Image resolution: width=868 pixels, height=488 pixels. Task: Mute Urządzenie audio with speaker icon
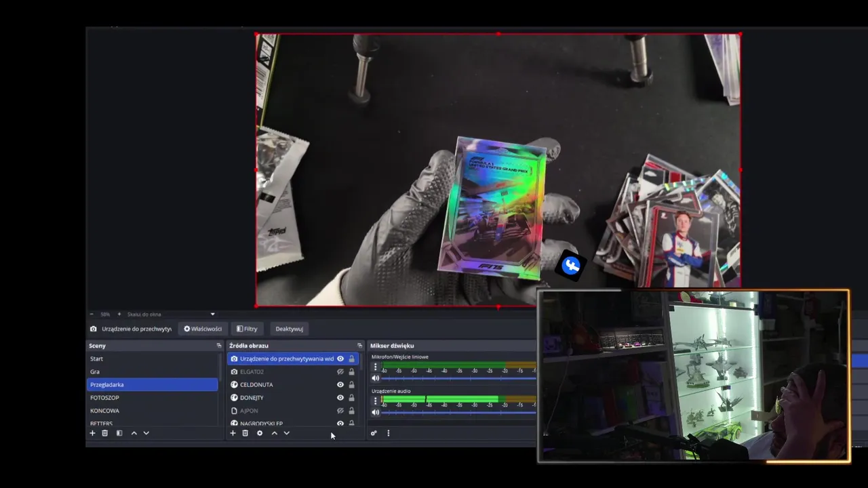pyautogui.click(x=375, y=412)
